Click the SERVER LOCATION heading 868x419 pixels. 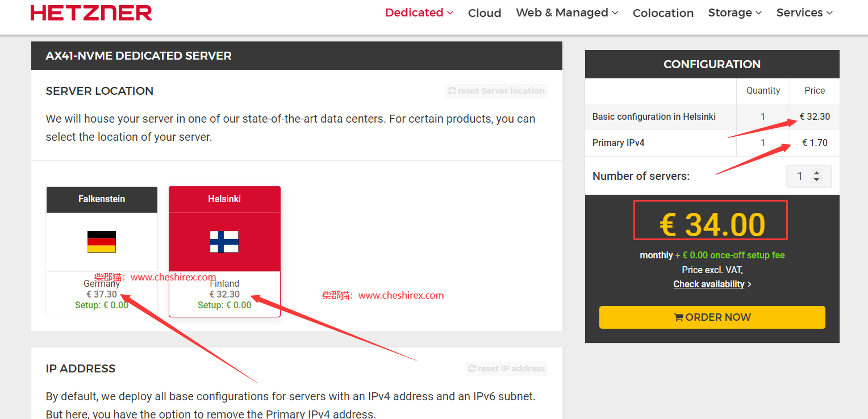tap(99, 91)
